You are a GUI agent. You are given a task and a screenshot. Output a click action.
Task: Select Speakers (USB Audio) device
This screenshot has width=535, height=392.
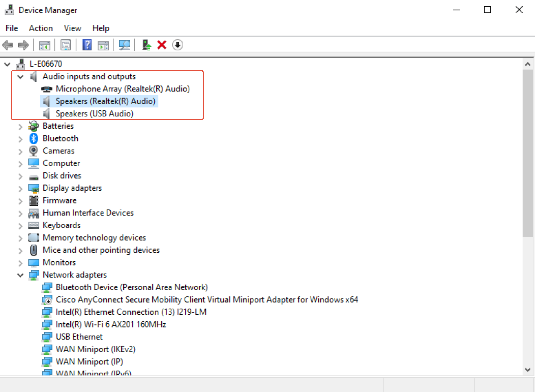click(95, 114)
